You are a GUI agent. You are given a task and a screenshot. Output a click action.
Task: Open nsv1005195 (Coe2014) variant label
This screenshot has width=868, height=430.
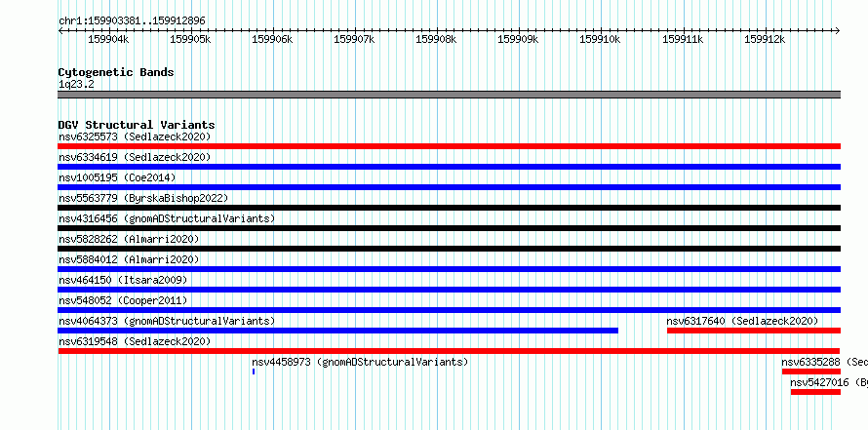coord(117,177)
